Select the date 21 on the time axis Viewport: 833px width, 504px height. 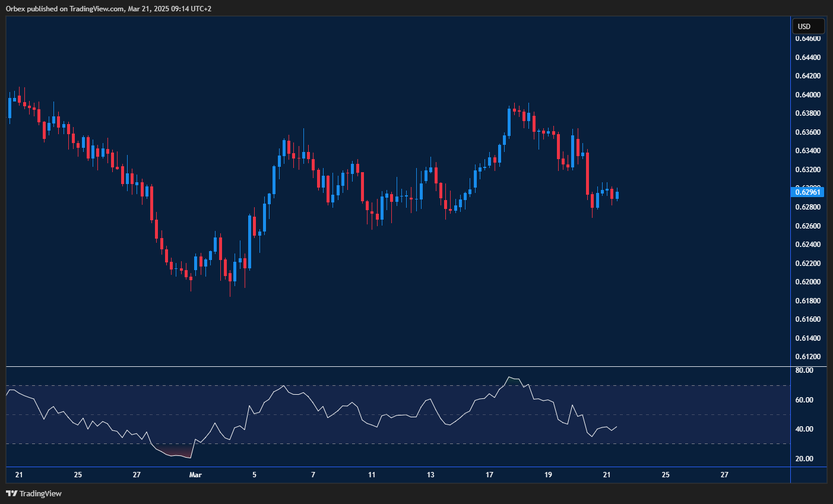click(18, 475)
